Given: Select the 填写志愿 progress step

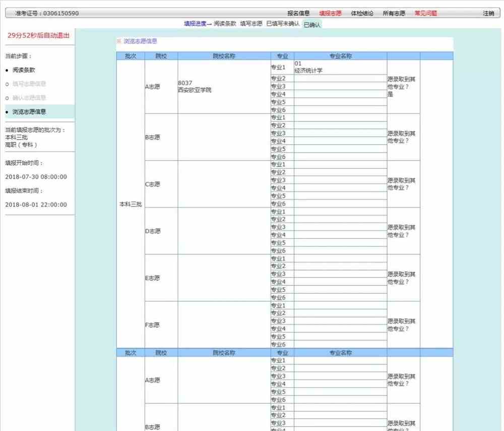Looking at the screenshot, I should click(x=251, y=24).
